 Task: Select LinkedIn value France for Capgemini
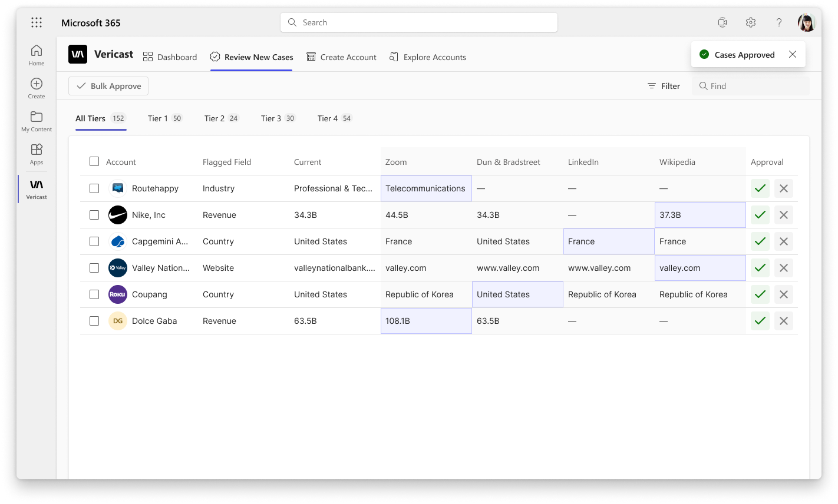(x=609, y=241)
